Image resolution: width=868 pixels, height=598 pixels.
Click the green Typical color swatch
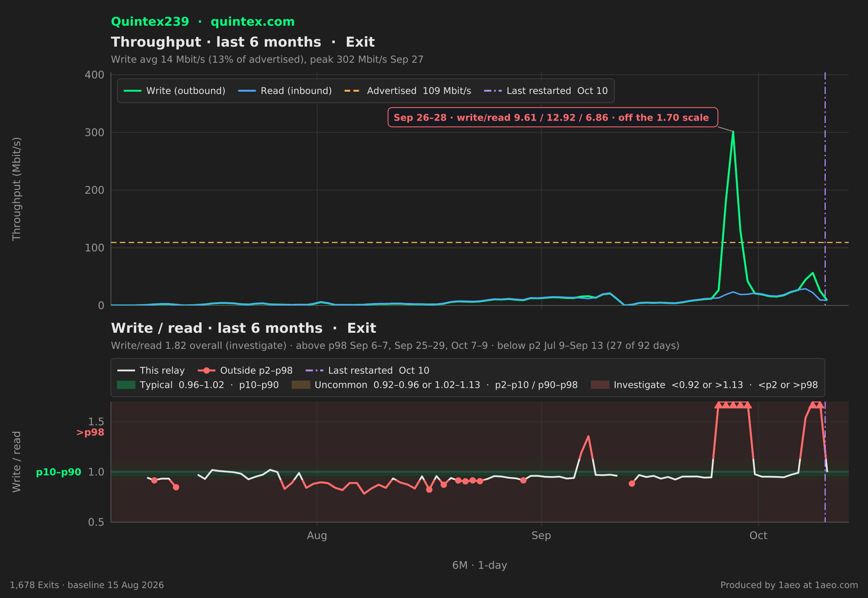(x=126, y=385)
